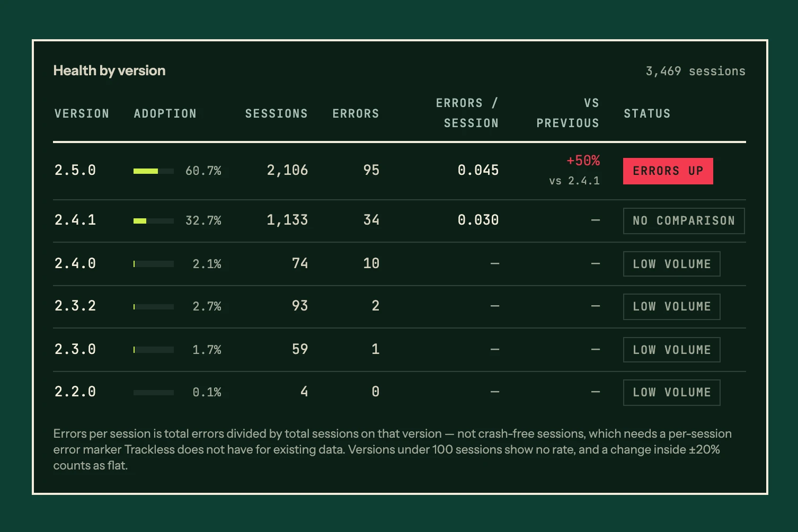Click the 0.1% adoption value
Screen dimensions: 798x532
207,392
